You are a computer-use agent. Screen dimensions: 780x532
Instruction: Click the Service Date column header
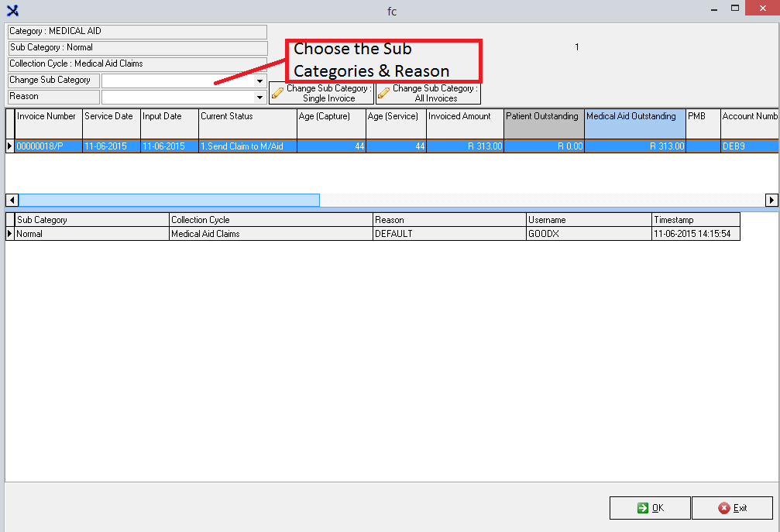[111, 117]
